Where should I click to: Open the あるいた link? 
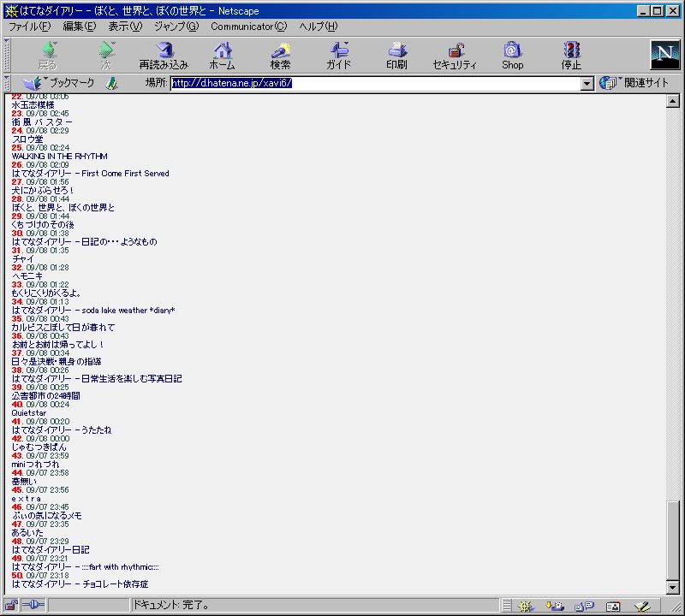coord(27,533)
